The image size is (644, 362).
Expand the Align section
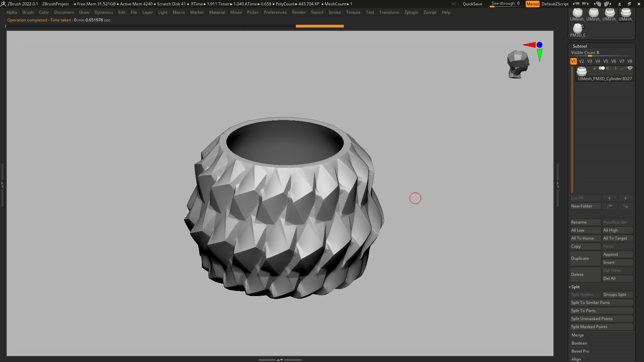[x=576, y=359]
